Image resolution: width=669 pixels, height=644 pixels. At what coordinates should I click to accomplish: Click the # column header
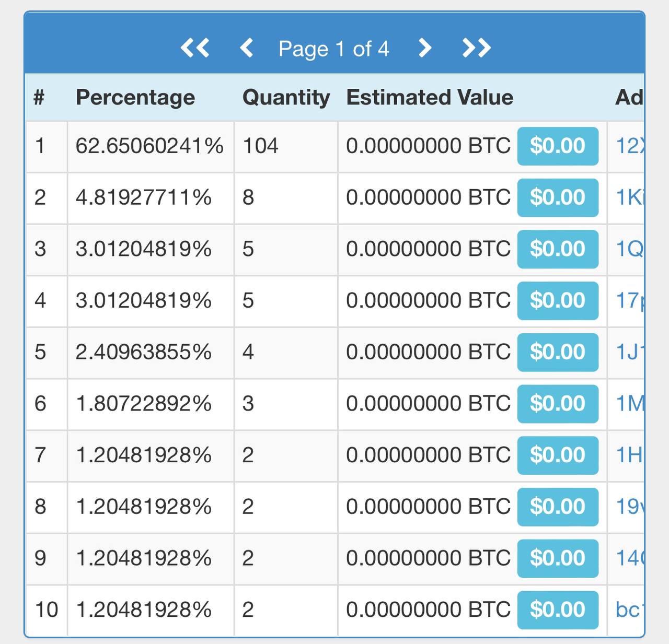tap(39, 98)
